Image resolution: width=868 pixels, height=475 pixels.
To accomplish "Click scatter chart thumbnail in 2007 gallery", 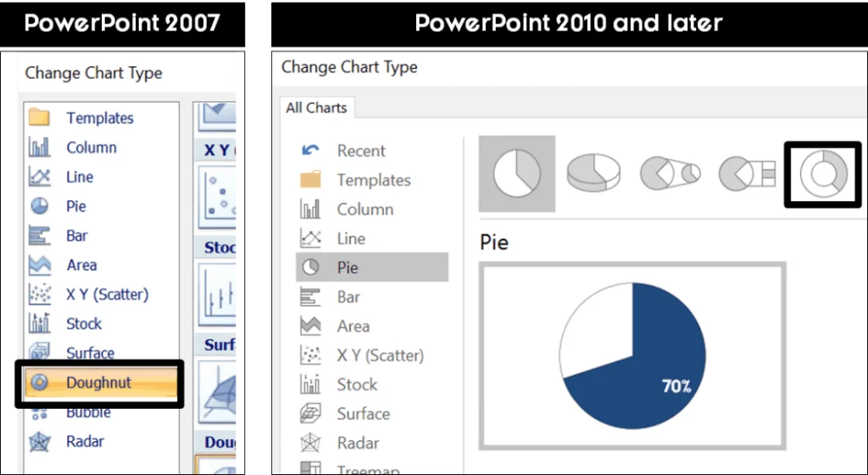I will click(217, 198).
